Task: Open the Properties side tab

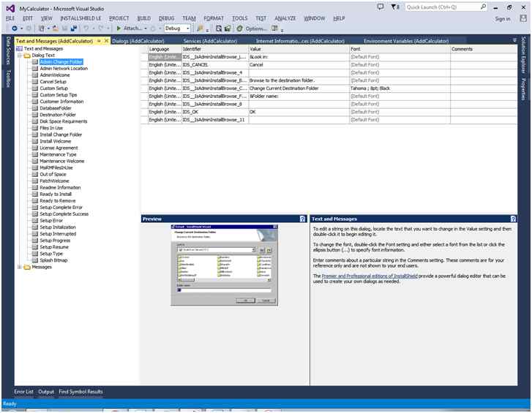Action: [x=523, y=89]
